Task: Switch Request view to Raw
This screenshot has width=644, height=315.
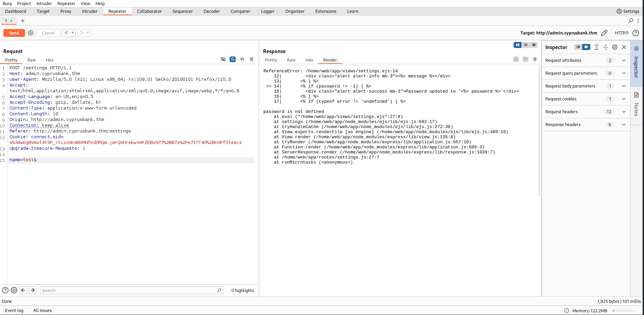Action: (x=31, y=60)
